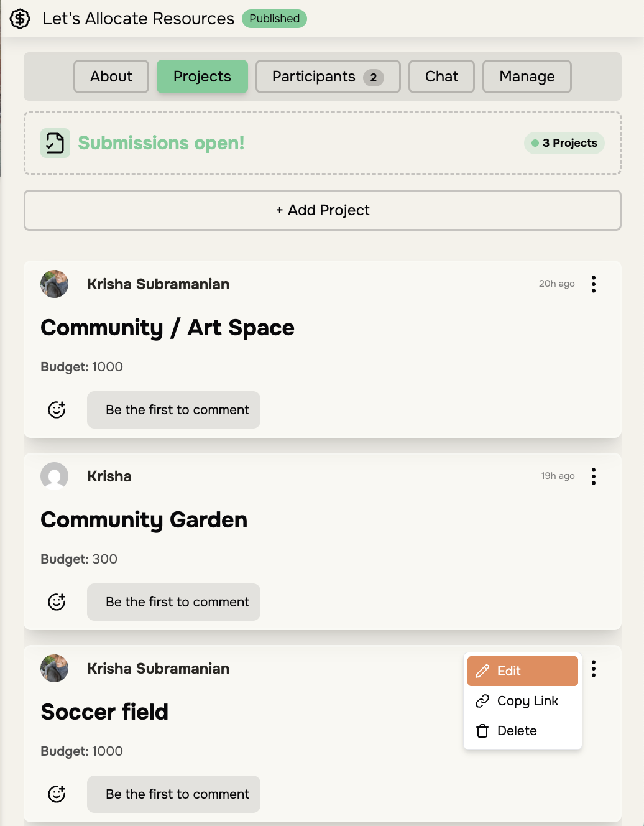Open Krisha's avatar on Community Garden card
Image resolution: width=644 pixels, height=826 pixels.
click(x=55, y=476)
